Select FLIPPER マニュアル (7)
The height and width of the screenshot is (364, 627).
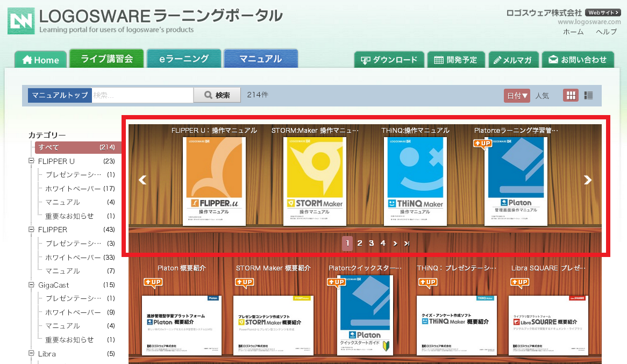(80, 271)
